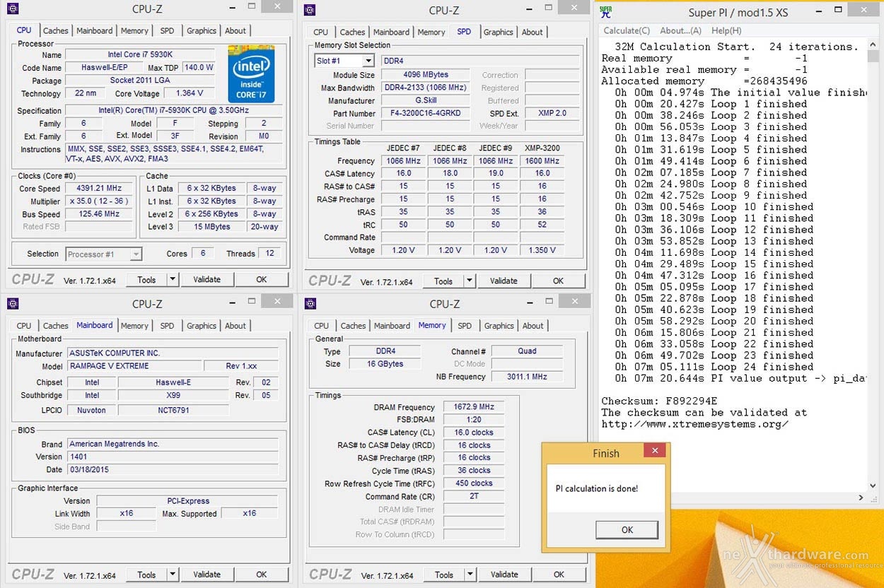Image resolution: width=884 pixels, height=588 pixels.
Task: Click the BIOS brand 'American Megatrends Inc.'
Action: (173, 445)
